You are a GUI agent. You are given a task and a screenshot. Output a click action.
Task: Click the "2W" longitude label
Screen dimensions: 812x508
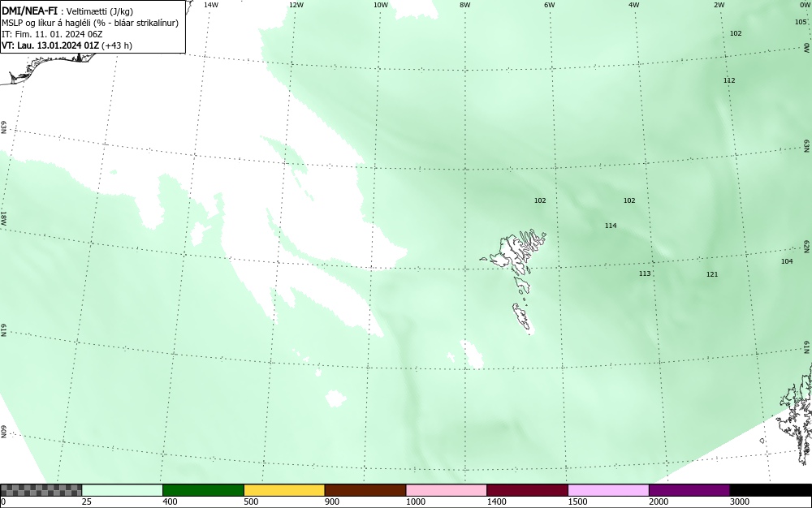tap(719, 5)
